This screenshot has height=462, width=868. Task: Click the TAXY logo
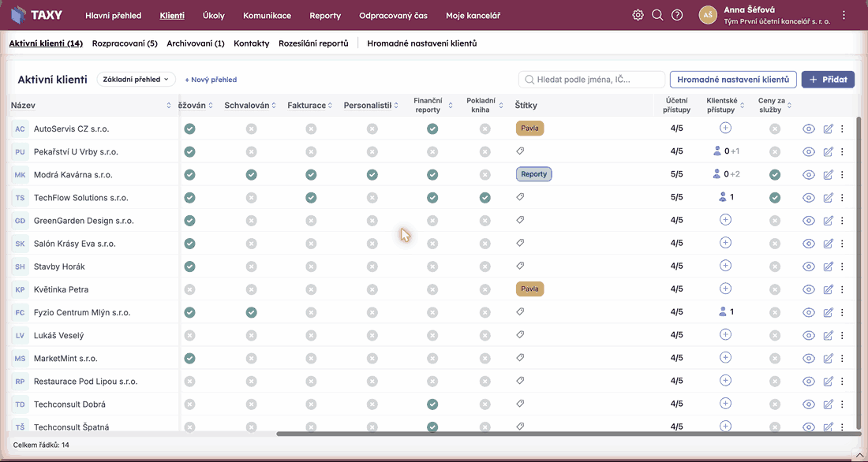point(36,15)
